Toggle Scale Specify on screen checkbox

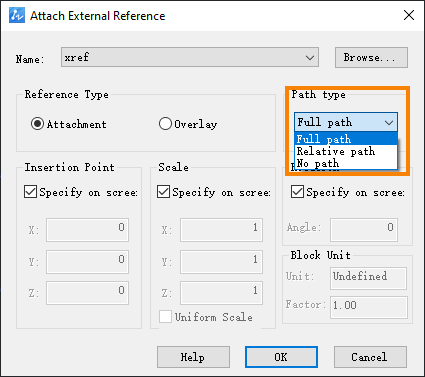tap(163, 192)
